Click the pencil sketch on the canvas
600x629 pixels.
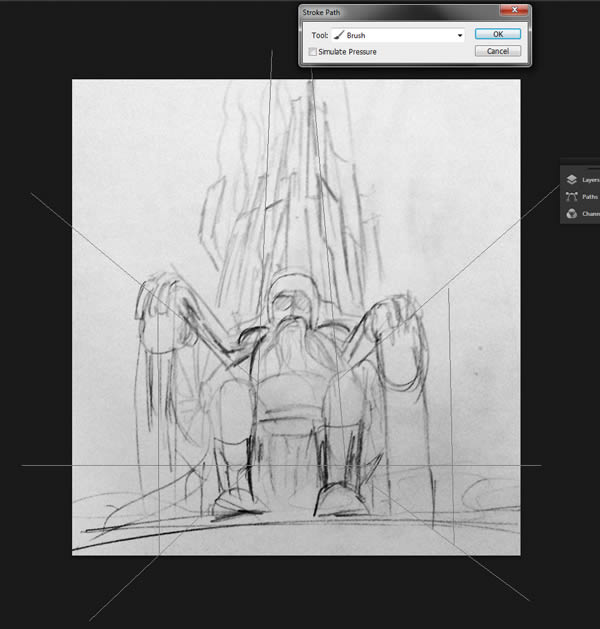click(296, 317)
